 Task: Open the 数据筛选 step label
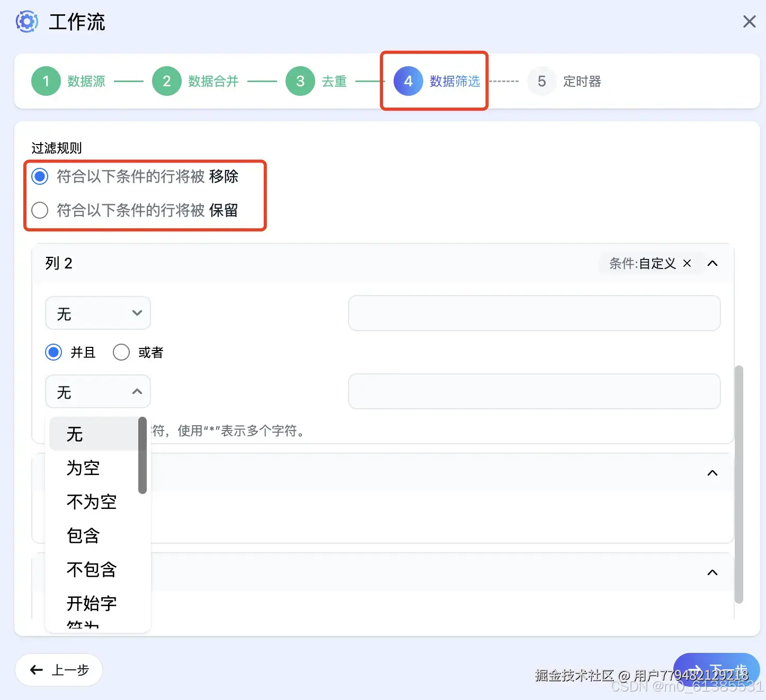455,82
